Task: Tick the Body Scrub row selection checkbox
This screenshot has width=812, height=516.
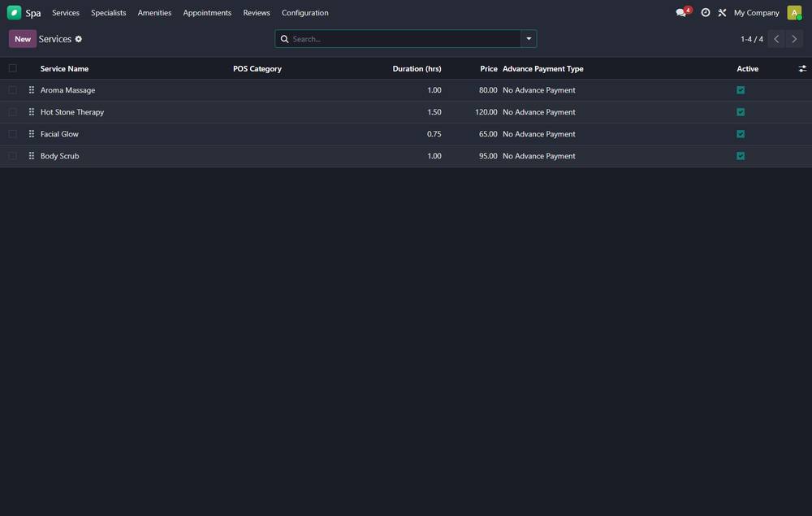Action: (x=13, y=156)
